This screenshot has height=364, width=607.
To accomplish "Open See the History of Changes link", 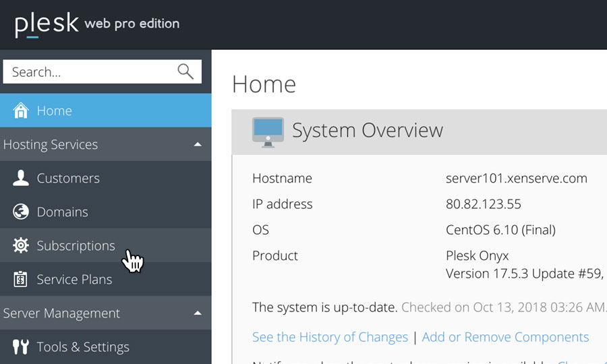I will [330, 337].
